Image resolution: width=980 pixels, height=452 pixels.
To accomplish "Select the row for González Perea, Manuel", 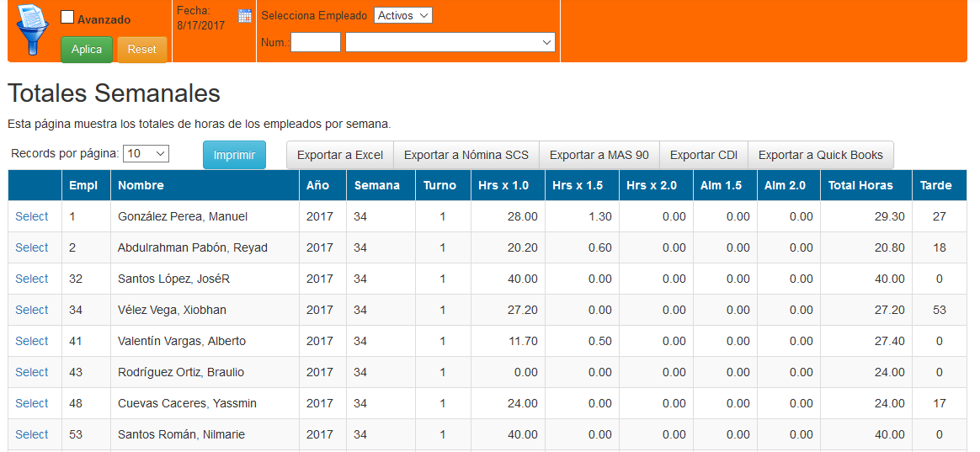I will tap(32, 216).
